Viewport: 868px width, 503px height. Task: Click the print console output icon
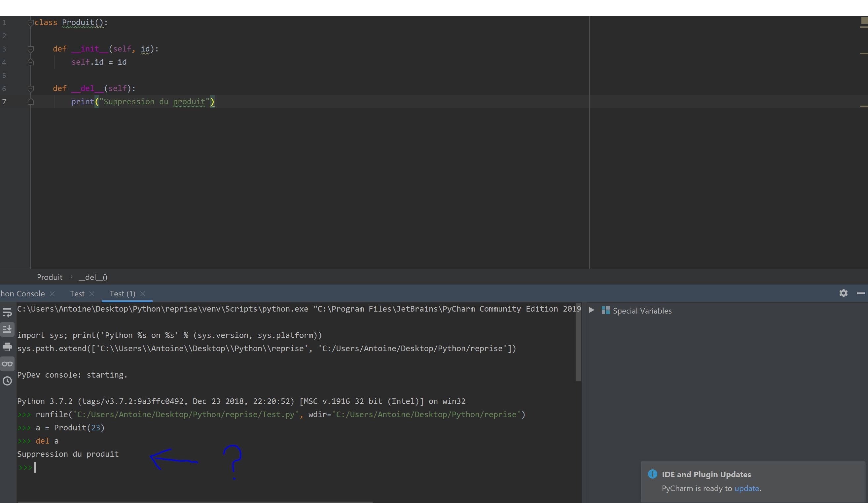[7, 347]
